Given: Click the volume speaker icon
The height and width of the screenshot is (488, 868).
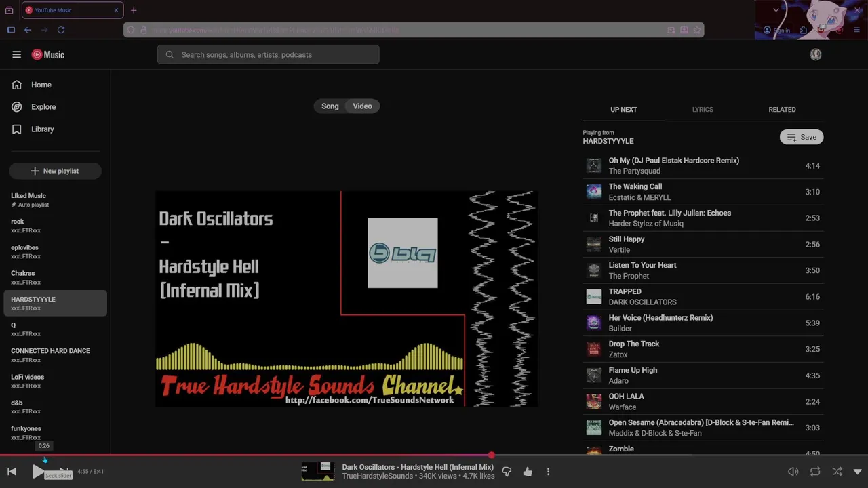Looking at the screenshot, I should click(x=793, y=472).
